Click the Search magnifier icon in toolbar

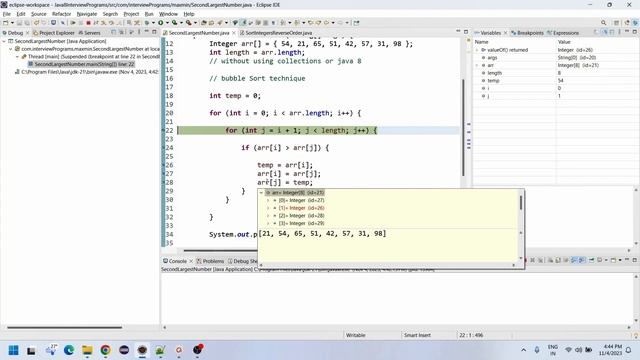tap(603, 23)
